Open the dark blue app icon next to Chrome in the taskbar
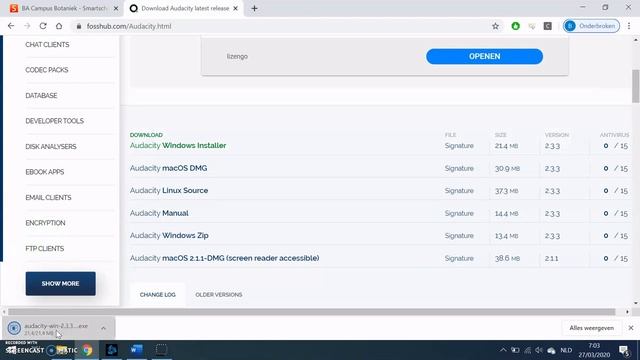 point(112,350)
